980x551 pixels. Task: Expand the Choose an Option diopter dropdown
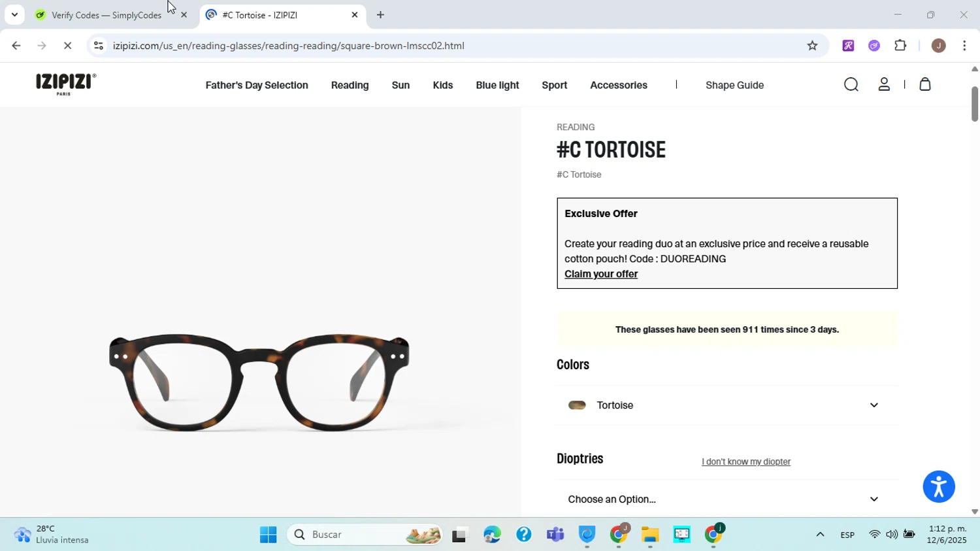coord(727,499)
